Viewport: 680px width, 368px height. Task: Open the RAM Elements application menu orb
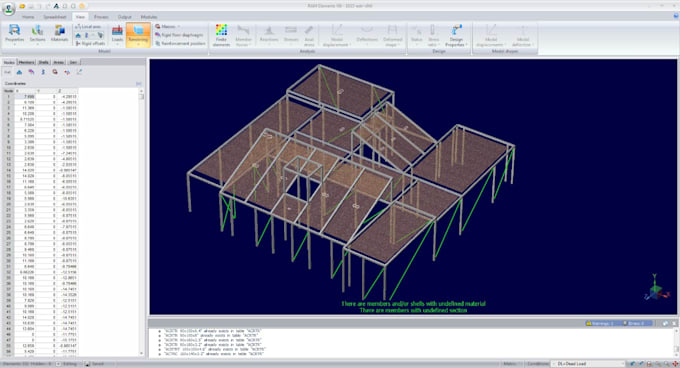[8, 9]
